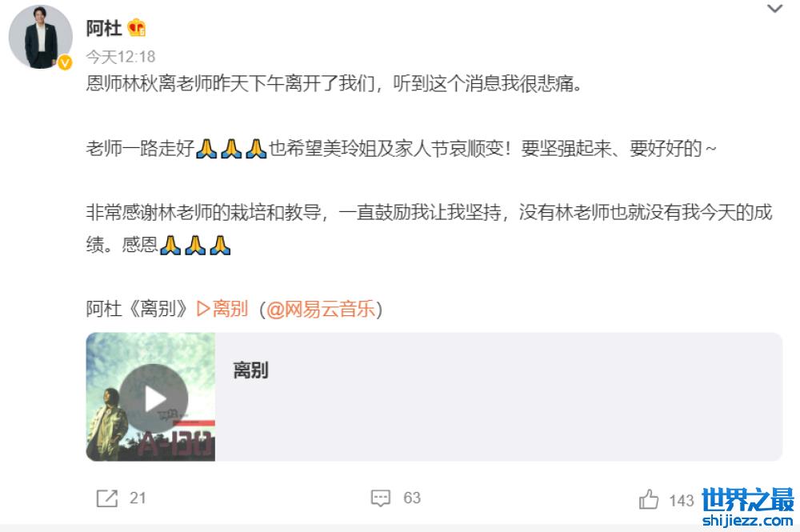
Task: Click 阿杜's profile avatar photo
Action: (x=40, y=37)
